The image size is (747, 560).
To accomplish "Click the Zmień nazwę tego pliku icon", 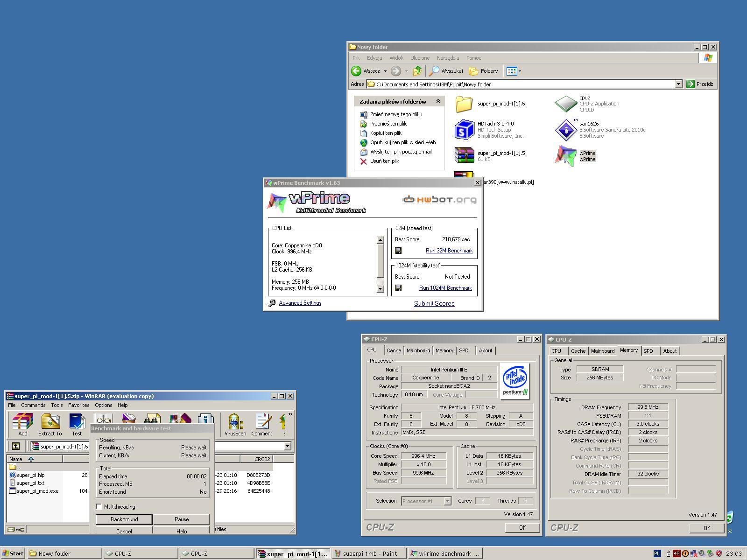I will pos(364,114).
